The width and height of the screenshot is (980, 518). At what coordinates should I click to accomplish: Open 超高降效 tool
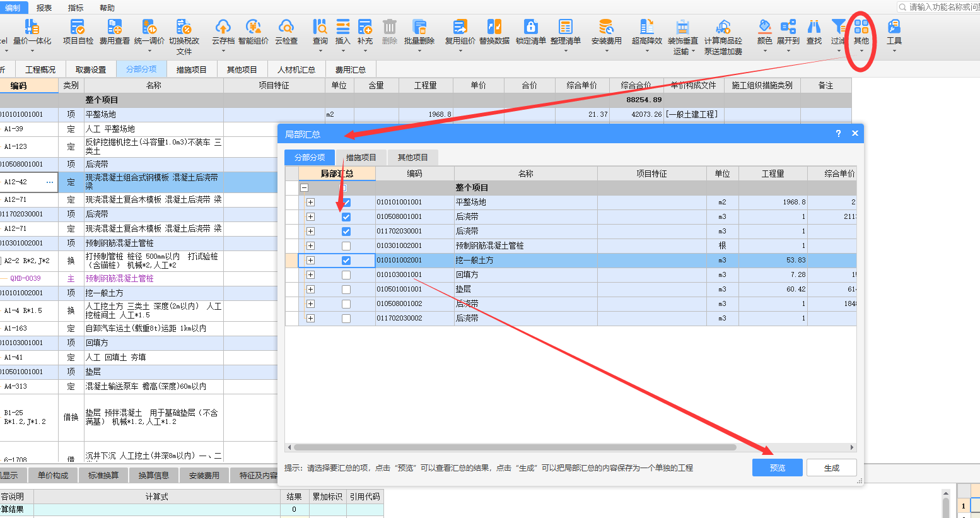pos(647,32)
